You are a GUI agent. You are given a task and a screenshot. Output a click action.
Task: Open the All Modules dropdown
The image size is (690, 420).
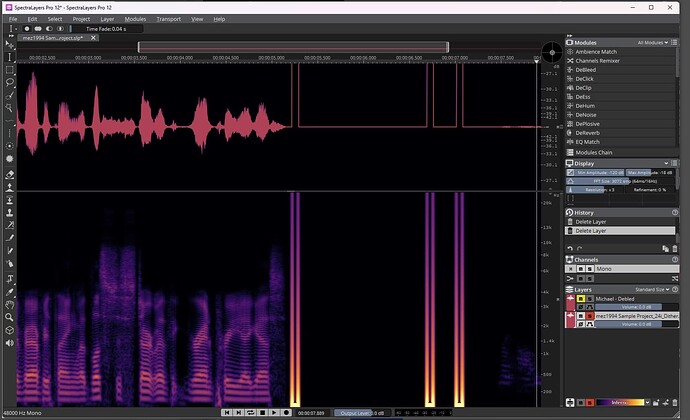pos(653,43)
